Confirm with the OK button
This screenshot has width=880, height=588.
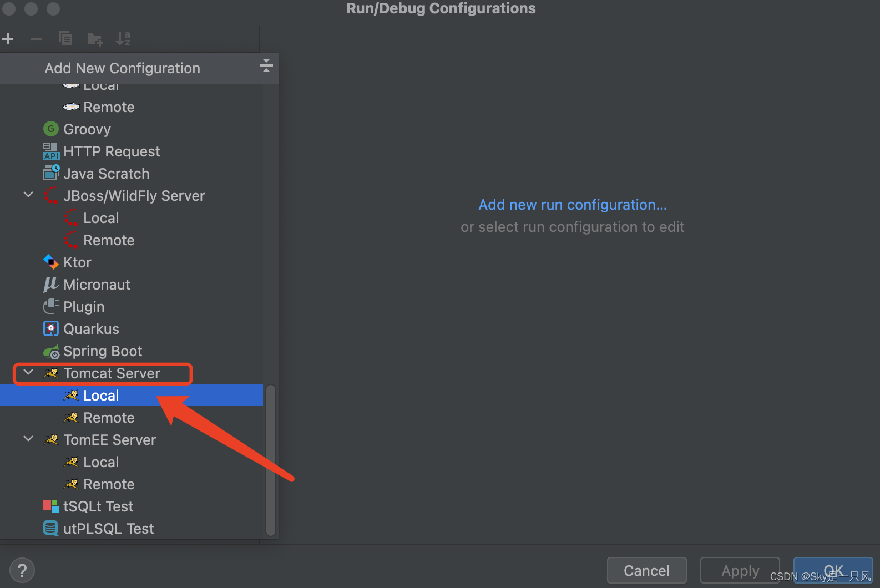(x=833, y=570)
